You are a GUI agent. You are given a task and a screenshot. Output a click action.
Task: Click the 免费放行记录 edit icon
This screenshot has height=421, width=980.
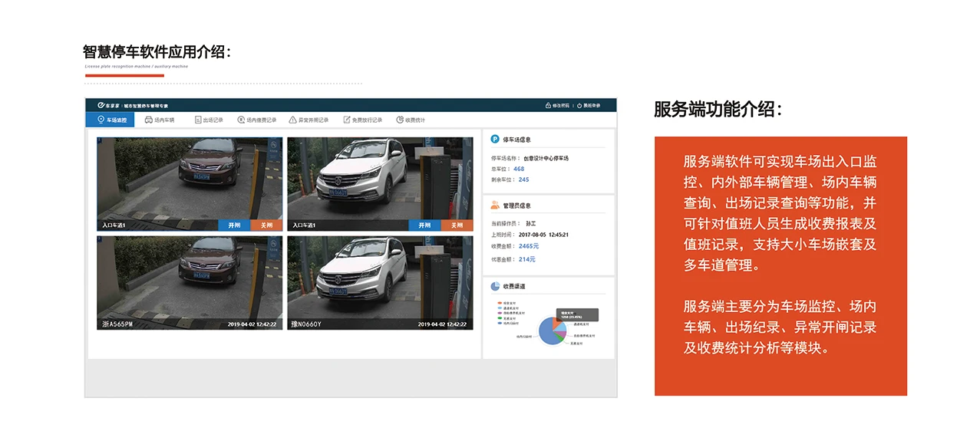point(347,120)
